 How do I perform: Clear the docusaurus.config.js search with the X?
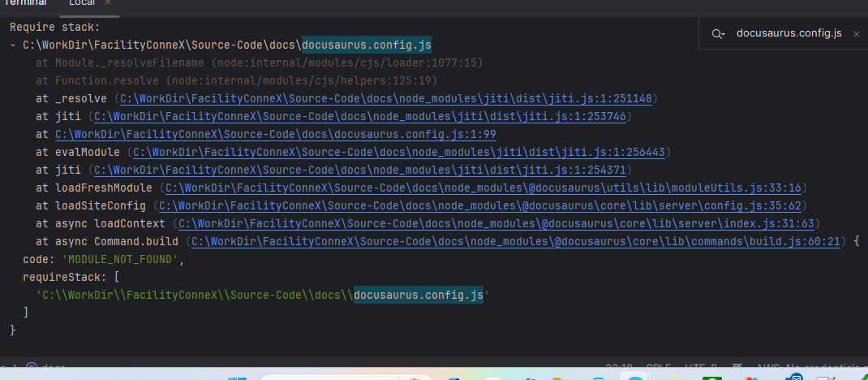pos(857,34)
